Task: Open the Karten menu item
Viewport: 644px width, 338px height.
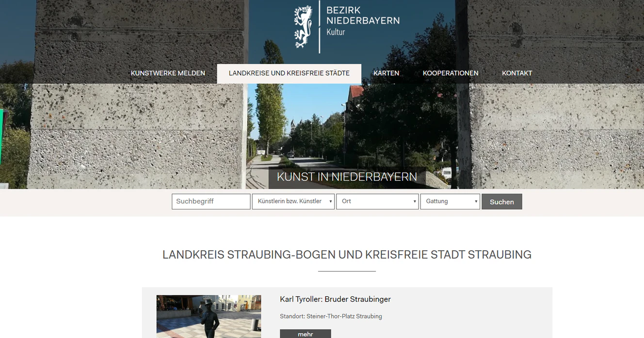Action: [386, 73]
